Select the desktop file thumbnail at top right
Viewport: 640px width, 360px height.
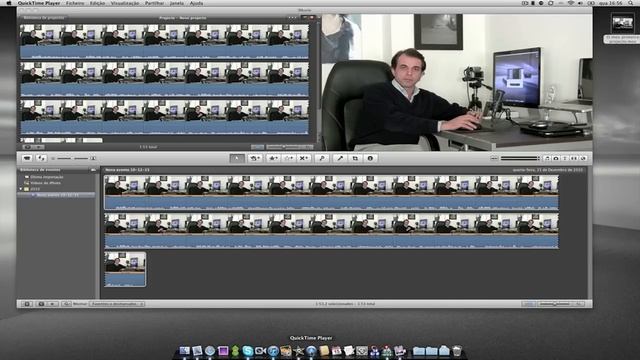(x=622, y=24)
